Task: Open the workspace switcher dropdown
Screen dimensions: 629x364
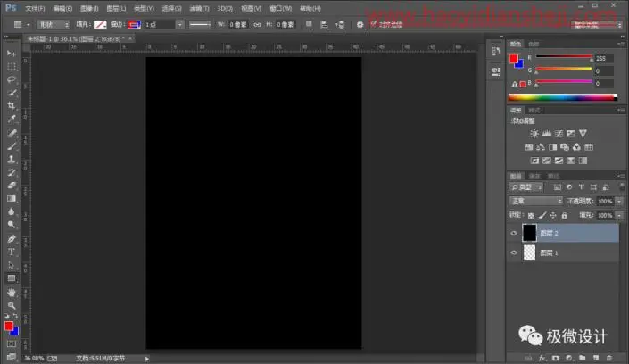Action: (x=597, y=25)
